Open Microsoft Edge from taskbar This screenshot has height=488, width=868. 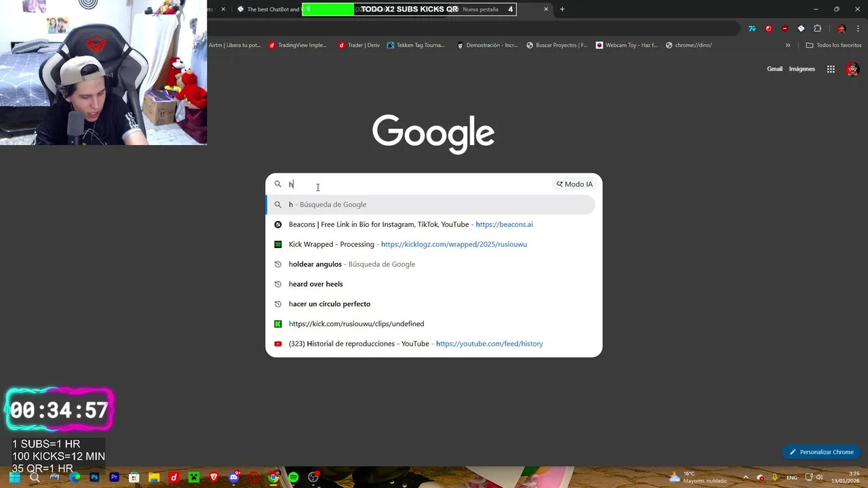point(75,477)
